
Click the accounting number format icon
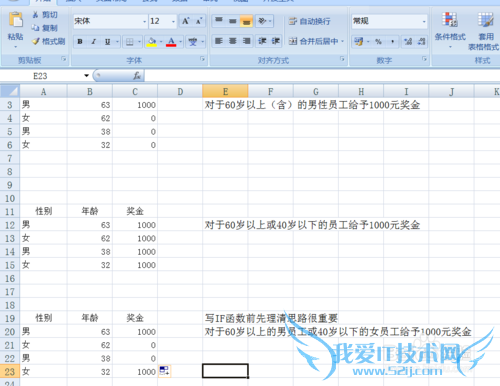coord(359,42)
